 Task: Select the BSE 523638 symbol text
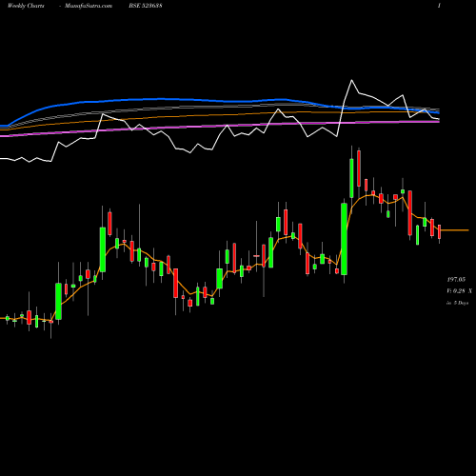point(146,6)
